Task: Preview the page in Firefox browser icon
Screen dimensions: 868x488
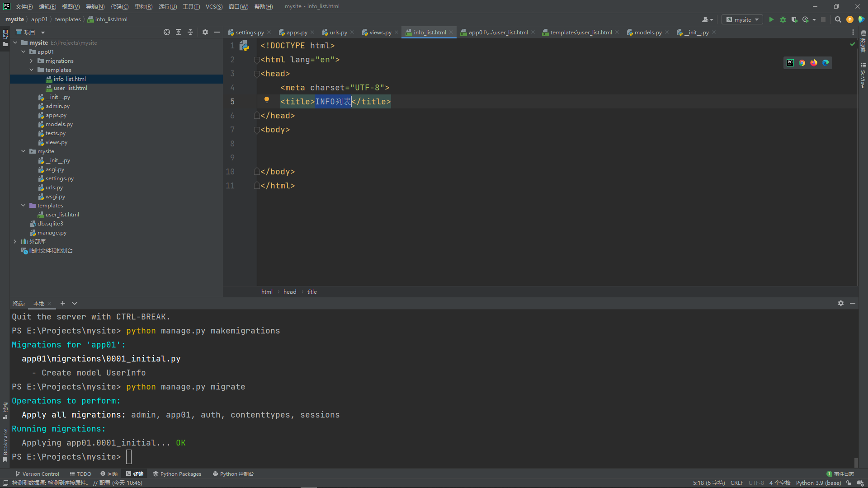Action: click(x=814, y=63)
